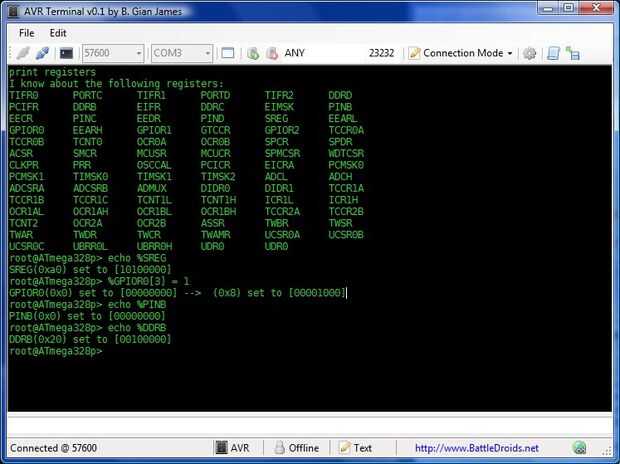Click the GTCCR register name

215,130
